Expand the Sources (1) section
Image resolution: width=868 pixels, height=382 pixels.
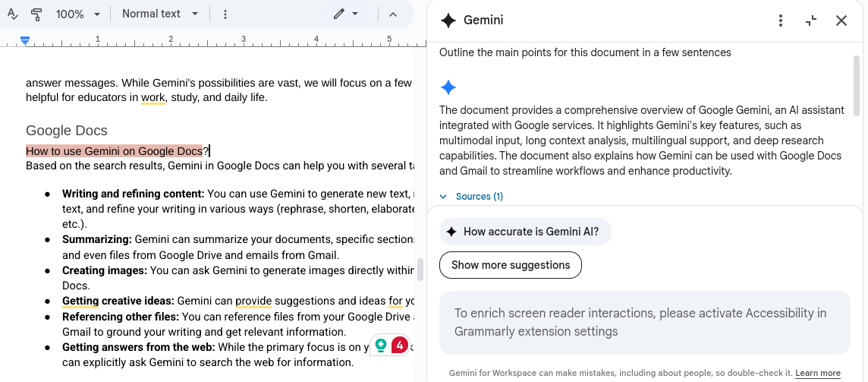[472, 196]
